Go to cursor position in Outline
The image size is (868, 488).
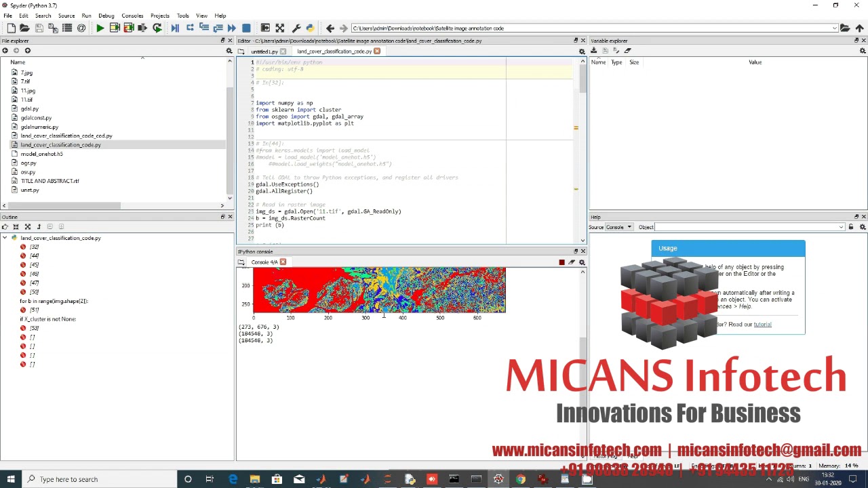click(5, 226)
